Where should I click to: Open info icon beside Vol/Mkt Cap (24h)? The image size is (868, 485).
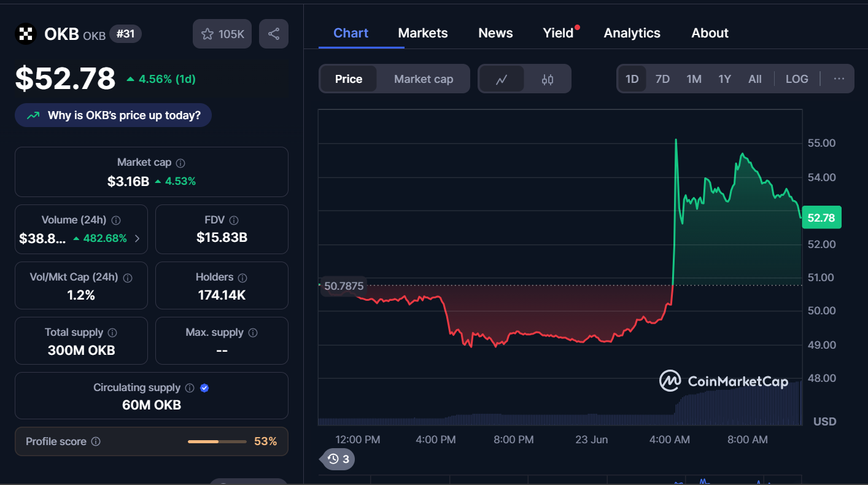point(128,278)
